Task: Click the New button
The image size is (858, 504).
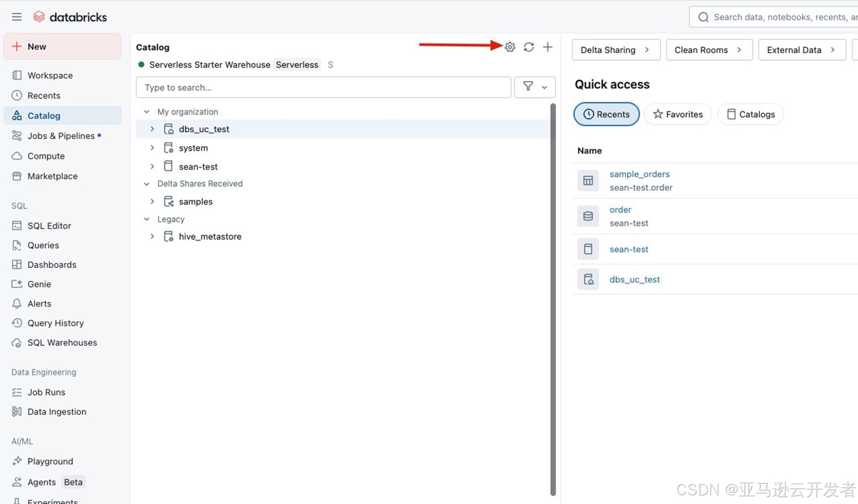Action: [62, 46]
